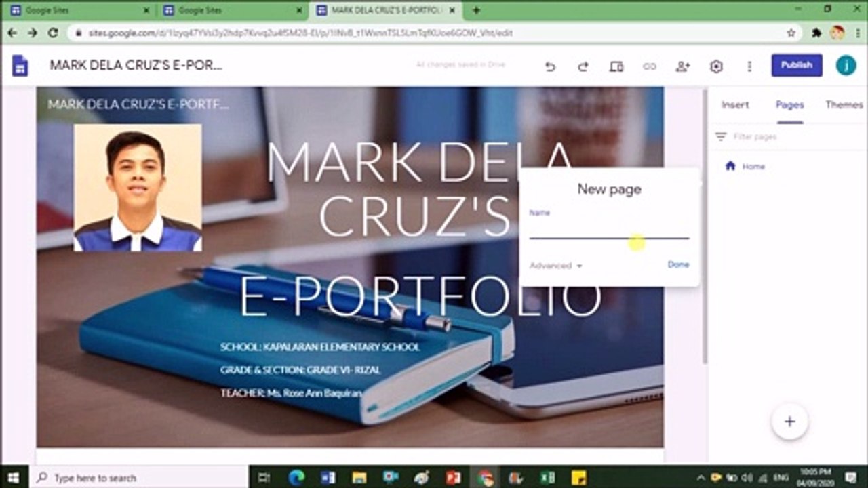
Task: Open the Google account avatar
Action: 846,65
